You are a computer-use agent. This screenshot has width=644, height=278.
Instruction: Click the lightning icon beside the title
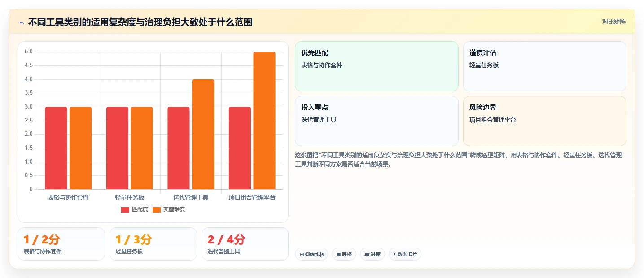tap(21, 22)
